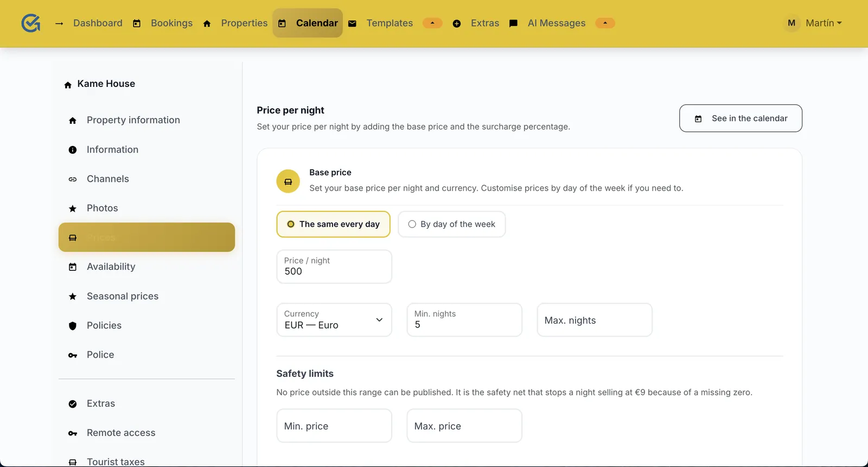Image resolution: width=868 pixels, height=467 pixels.
Task: Select 'By day of the week' option
Action: point(451,224)
